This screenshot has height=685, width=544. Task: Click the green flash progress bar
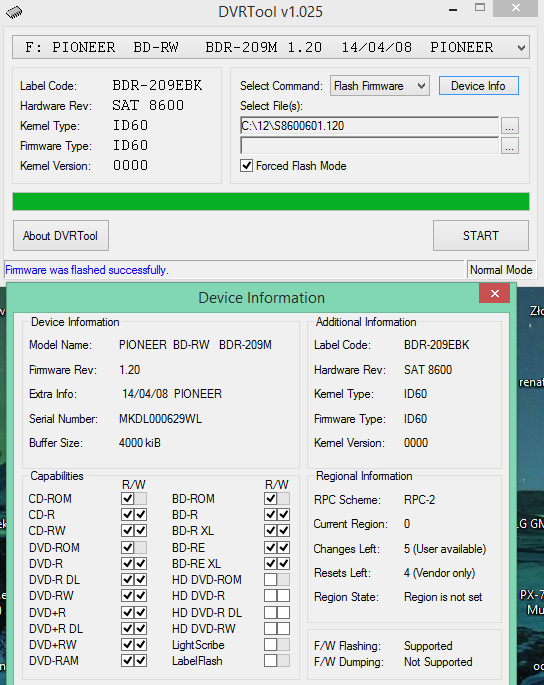point(271,201)
